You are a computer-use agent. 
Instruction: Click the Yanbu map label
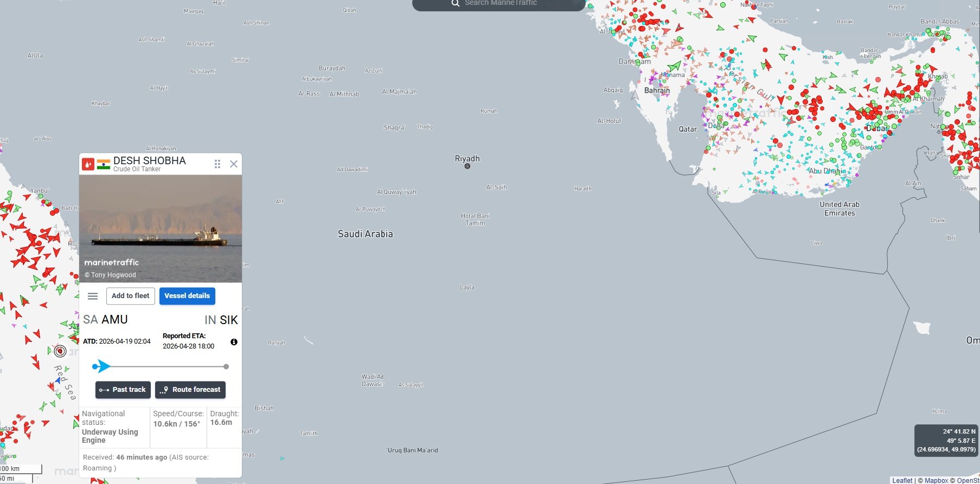click(39, 191)
